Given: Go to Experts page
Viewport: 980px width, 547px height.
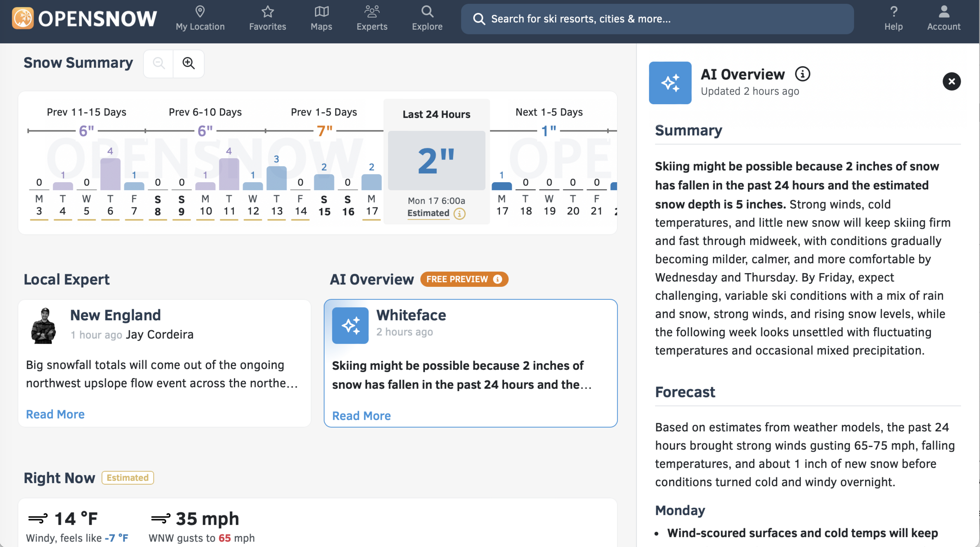Looking at the screenshot, I should click(372, 18).
